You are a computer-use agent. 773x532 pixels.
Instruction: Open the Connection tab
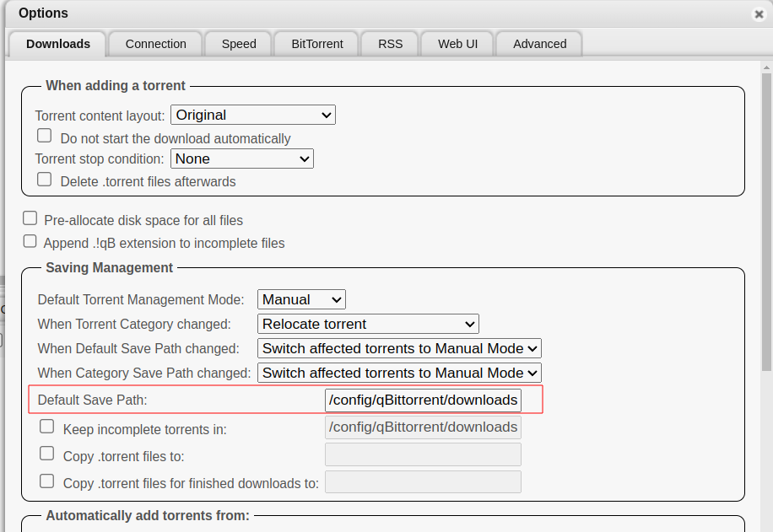click(156, 44)
